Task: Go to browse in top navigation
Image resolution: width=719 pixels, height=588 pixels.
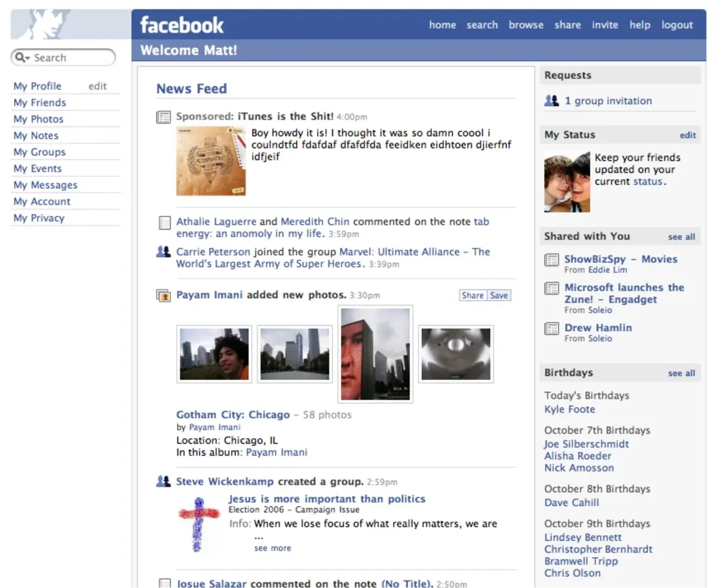Action: pyautogui.click(x=526, y=25)
